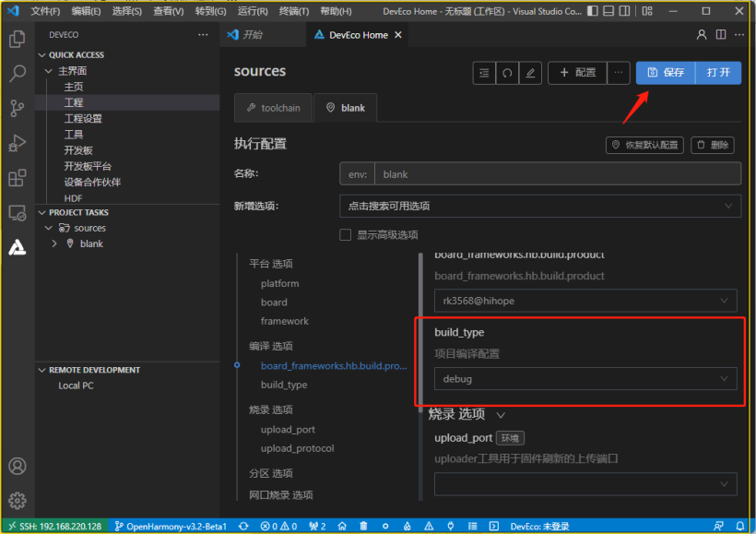Expand the blank task in Project Tasks
The width and height of the screenshot is (756, 534).
[x=54, y=243]
